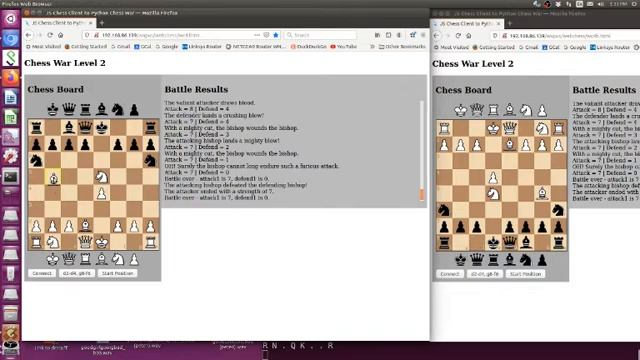This screenshot has width=640, height=360.
Task: Open DuckDuckGo bookmark in left window
Action: (x=308, y=47)
